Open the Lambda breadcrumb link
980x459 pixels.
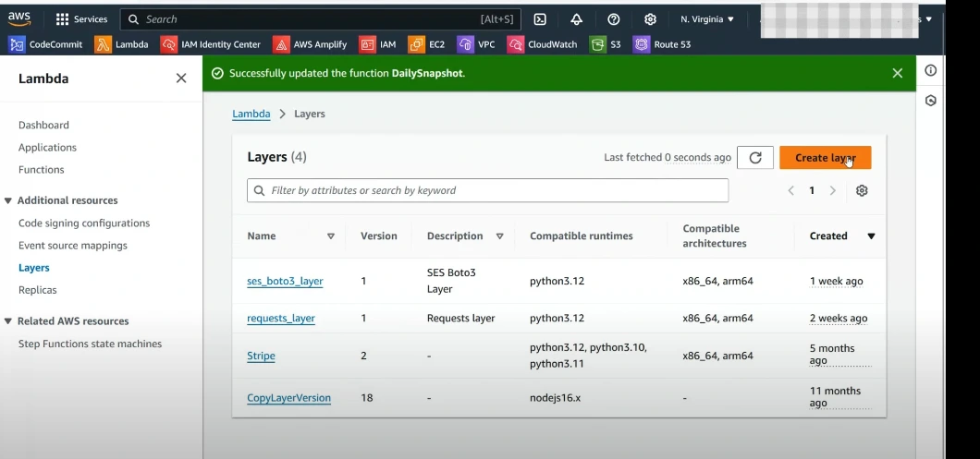251,115
